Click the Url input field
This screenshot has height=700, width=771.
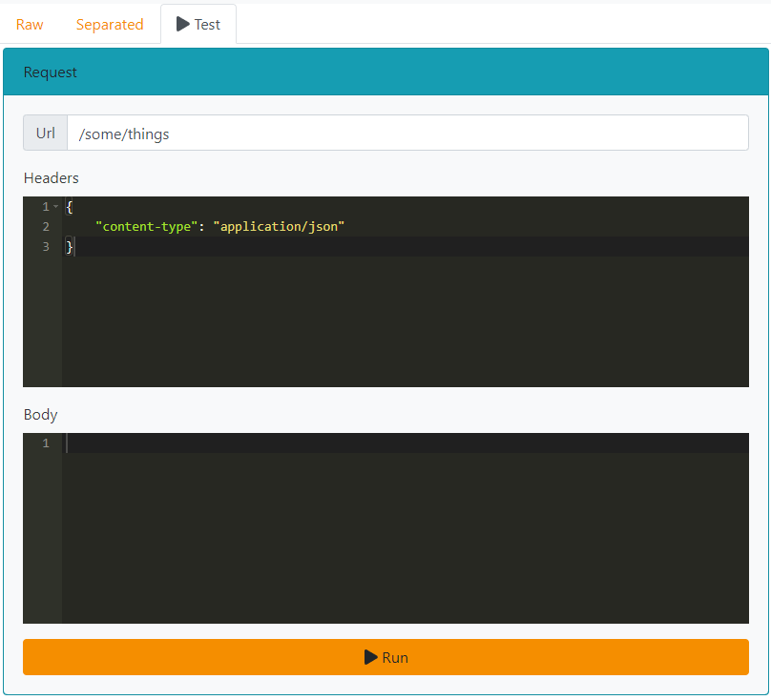coord(407,134)
